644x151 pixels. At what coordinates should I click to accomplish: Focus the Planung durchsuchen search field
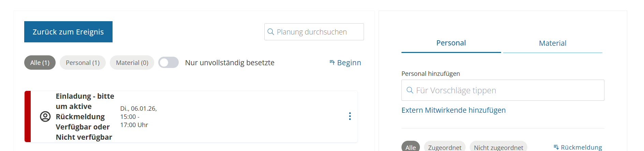[x=317, y=32]
